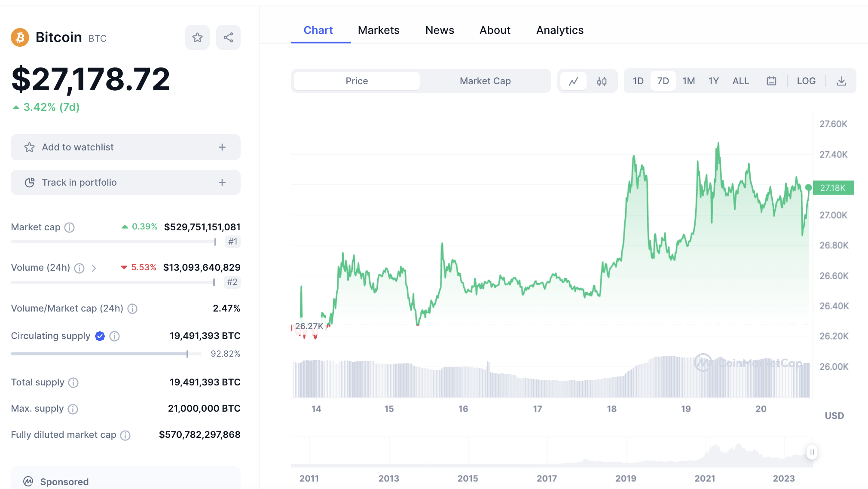Switch to the Analytics tab
The height and width of the screenshot is (489, 868).
pyautogui.click(x=559, y=30)
